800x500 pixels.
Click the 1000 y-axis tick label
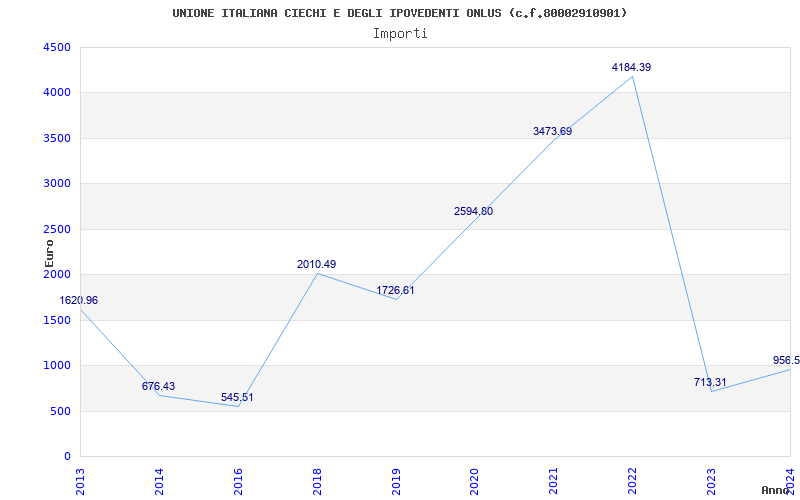point(55,366)
